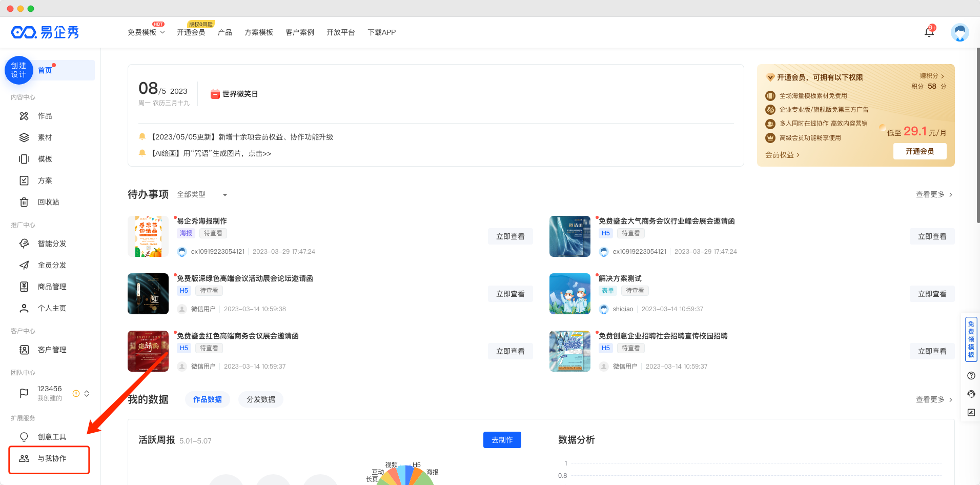Image resolution: width=980 pixels, height=485 pixels.
Task: Click the page vertical scrollbar
Action: pos(978,136)
